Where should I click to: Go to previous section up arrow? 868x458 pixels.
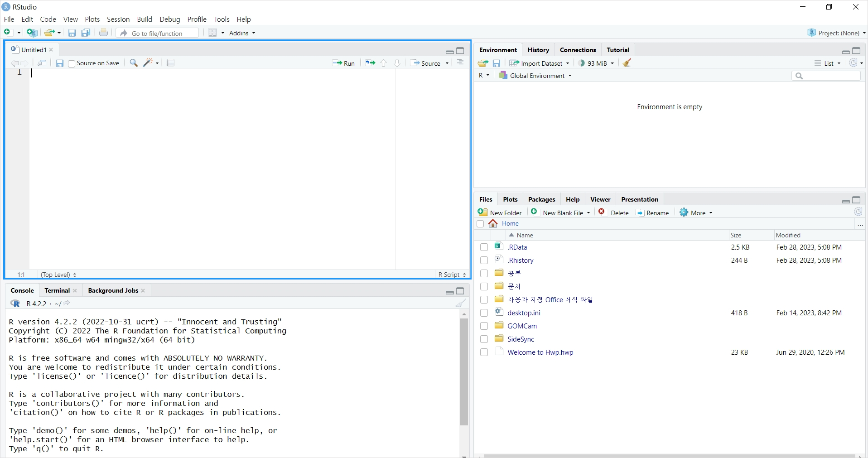384,63
